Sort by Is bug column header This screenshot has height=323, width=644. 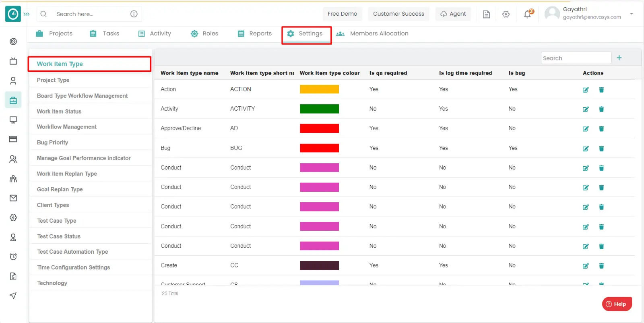point(517,73)
